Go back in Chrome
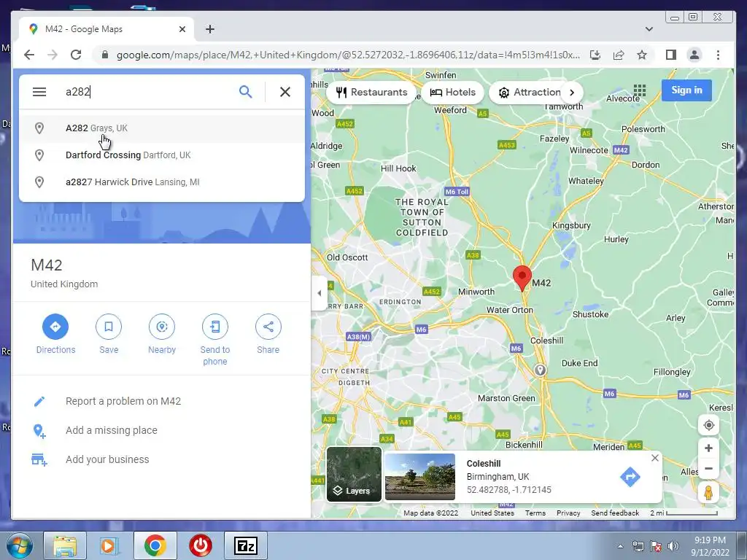The width and height of the screenshot is (747, 560). (x=29, y=55)
